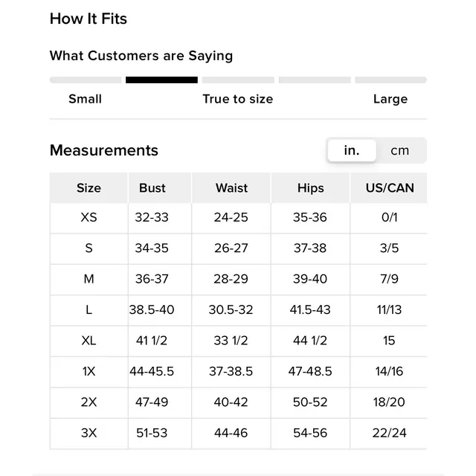Click the last fit bar segment above Large
The height and width of the screenshot is (476, 476).
pos(390,80)
